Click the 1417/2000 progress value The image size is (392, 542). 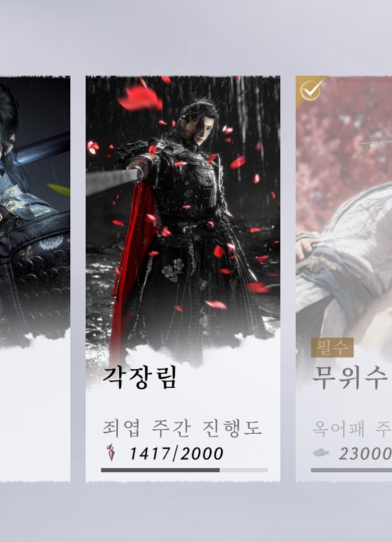[x=177, y=454]
